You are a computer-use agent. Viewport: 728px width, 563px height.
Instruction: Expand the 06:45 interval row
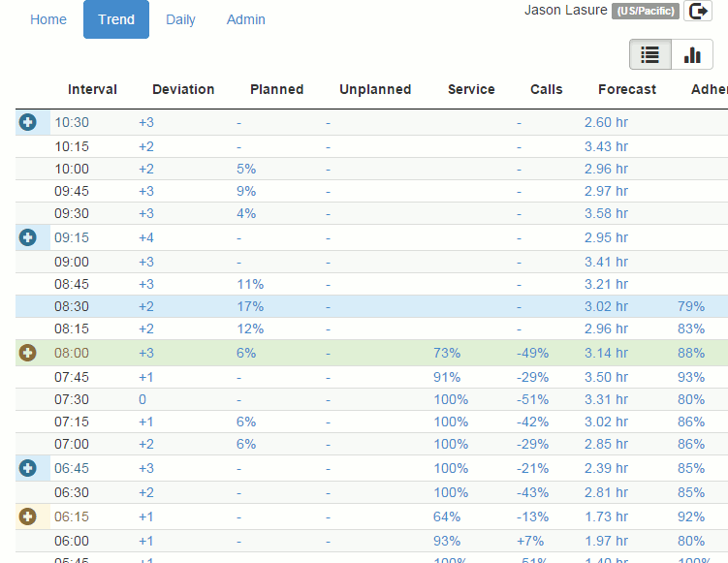pyautogui.click(x=27, y=468)
